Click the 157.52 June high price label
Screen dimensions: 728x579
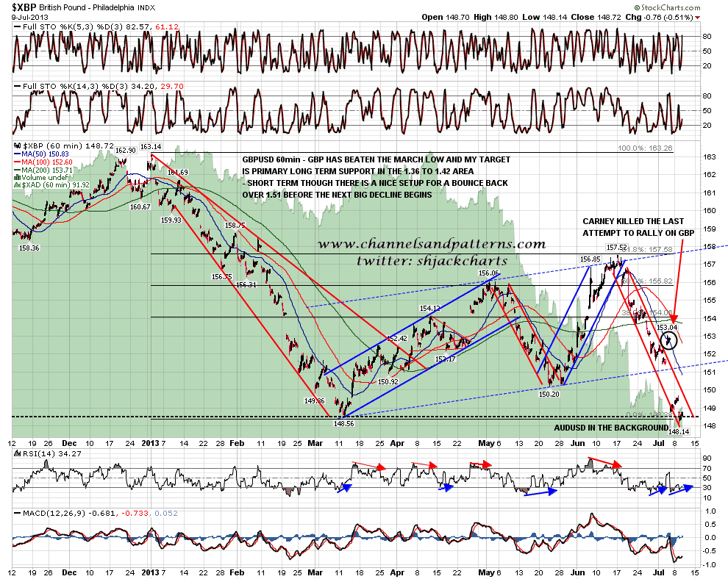615,247
